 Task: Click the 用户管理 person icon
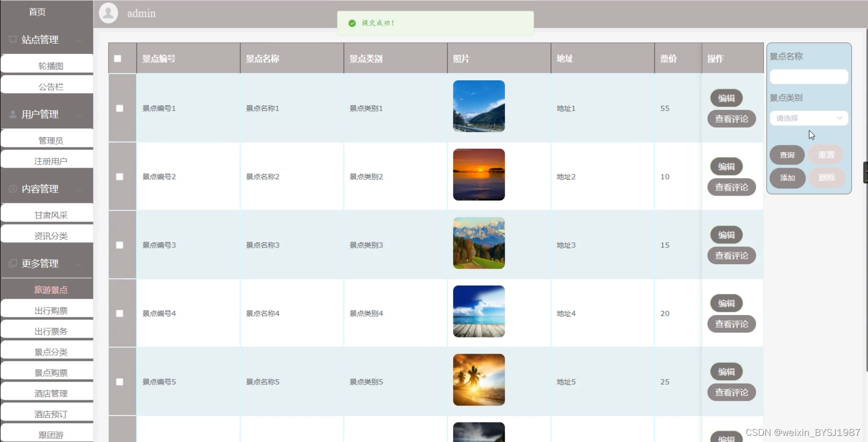point(13,114)
